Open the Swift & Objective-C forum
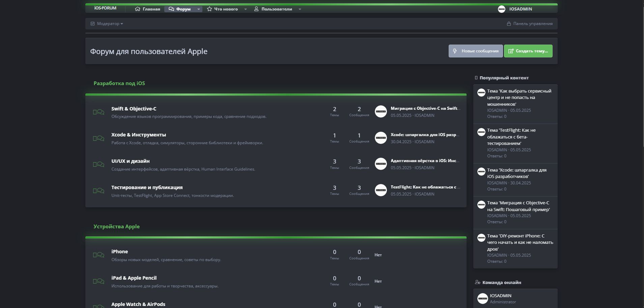644x308 pixels. (x=134, y=109)
